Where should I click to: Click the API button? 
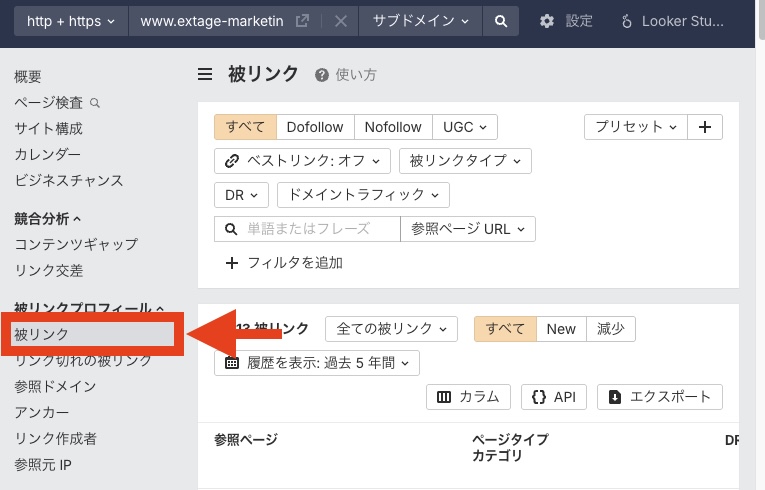[x=553, y=397]
